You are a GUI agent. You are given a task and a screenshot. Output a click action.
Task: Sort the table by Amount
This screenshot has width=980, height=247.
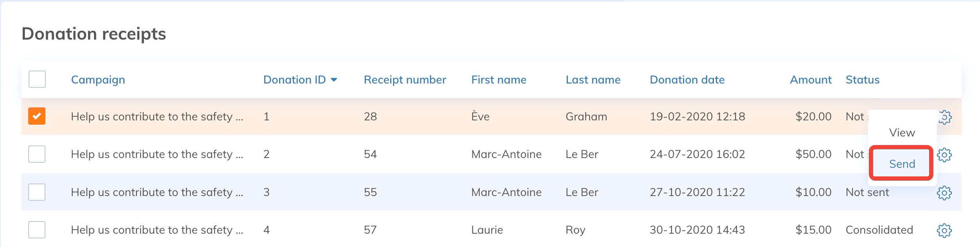[x=811, y=80]
